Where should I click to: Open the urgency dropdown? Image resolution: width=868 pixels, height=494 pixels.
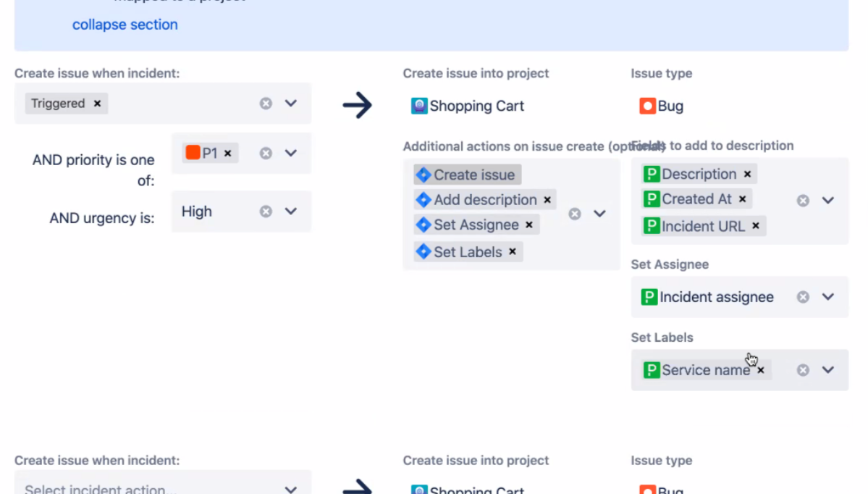[x=291, y=212]
